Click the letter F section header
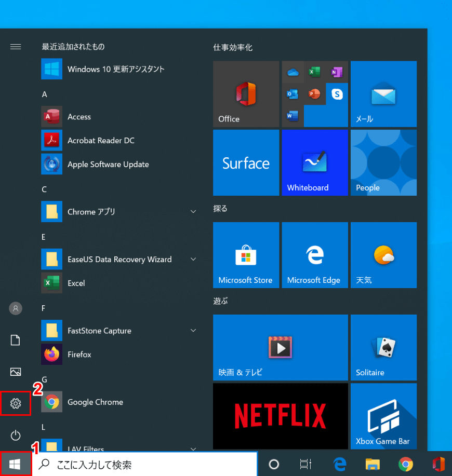 (44, 308)
